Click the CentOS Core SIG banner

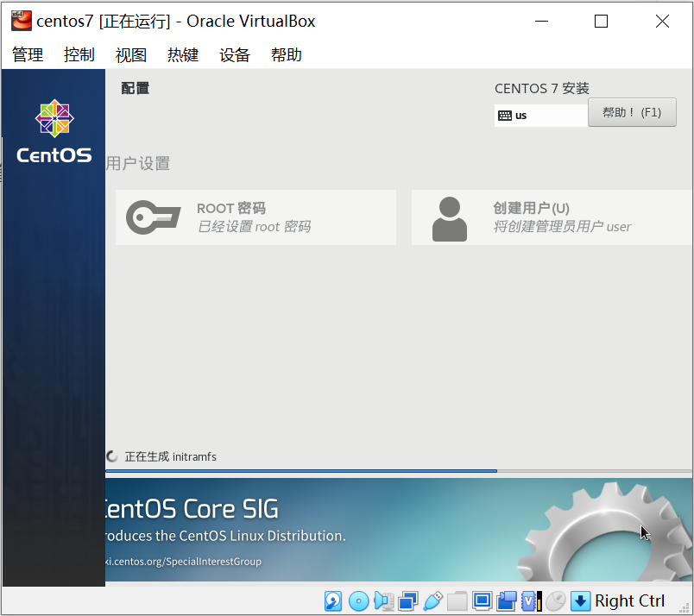pos(398,530)
